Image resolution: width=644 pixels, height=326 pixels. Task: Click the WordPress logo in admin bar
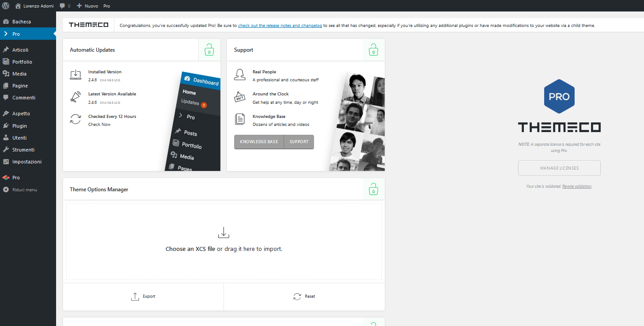point(6,6)
